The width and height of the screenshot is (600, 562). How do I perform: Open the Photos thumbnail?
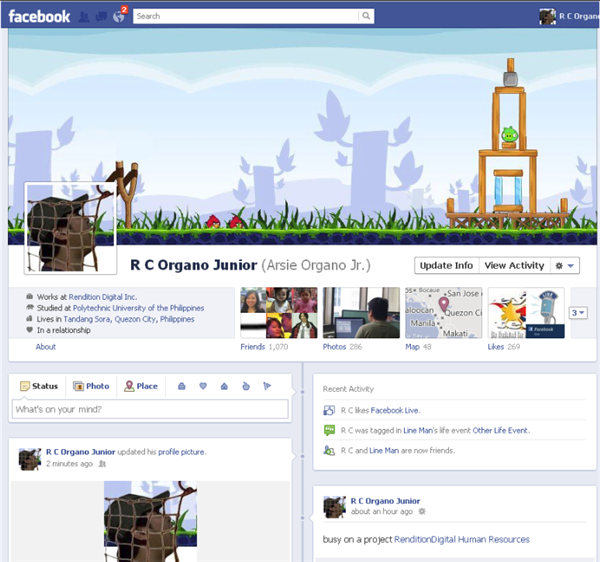pos(361,313)
